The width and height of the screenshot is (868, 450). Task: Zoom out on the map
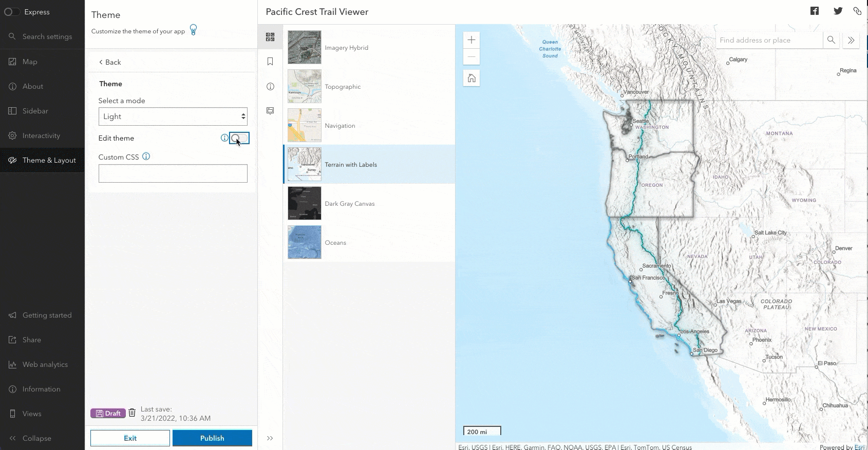(471, 56)
